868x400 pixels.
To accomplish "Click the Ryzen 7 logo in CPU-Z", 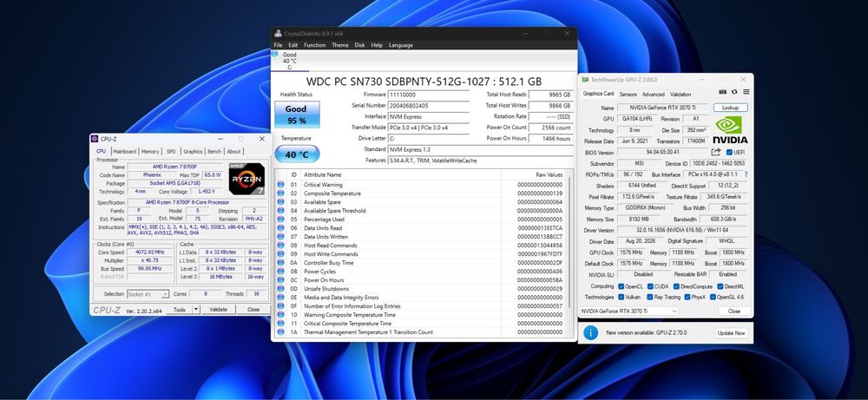I will (247, 178).
